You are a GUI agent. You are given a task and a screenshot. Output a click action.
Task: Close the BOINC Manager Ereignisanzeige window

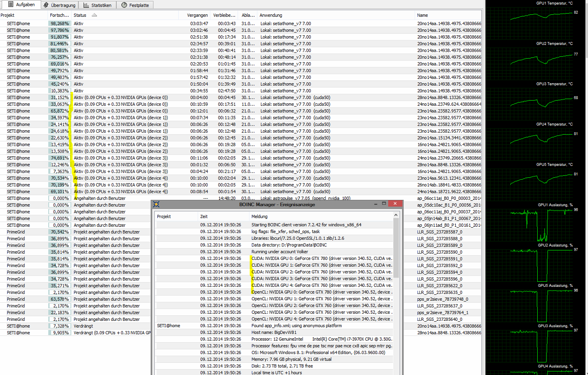point(395,204)
